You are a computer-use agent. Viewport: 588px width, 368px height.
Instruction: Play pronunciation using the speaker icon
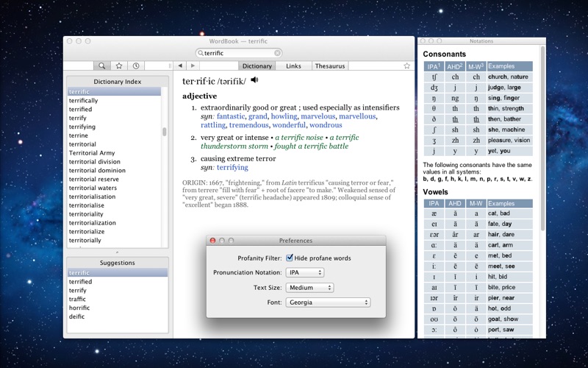(x=254, y=79)
